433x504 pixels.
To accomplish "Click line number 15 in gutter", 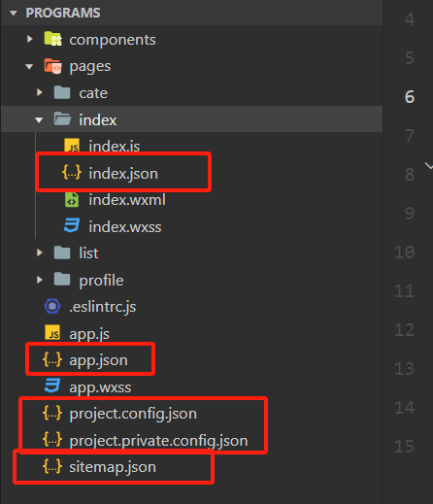I will [405, 447].
